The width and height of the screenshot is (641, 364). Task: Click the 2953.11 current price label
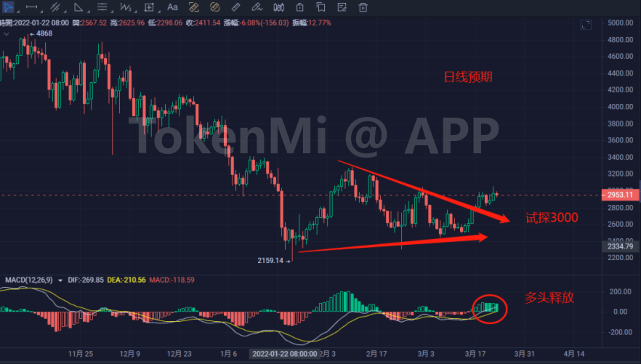(x=620, y=195)
